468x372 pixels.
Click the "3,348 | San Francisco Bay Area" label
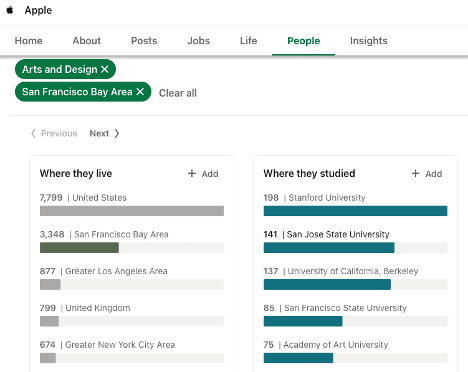point(104,234)
